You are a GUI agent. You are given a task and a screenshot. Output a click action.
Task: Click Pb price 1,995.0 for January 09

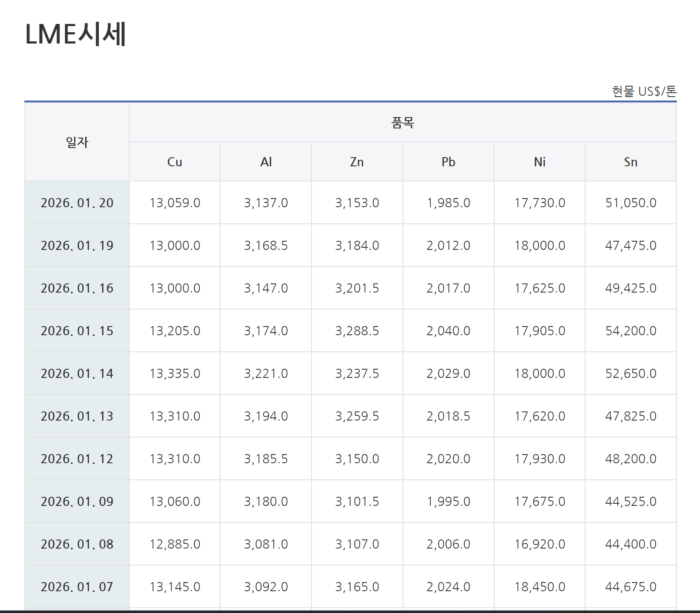[x=448, y=502]
